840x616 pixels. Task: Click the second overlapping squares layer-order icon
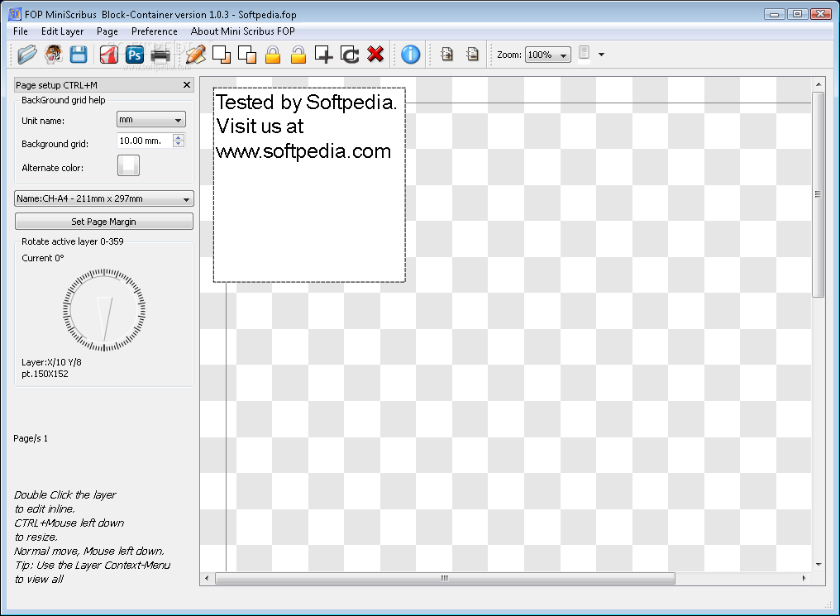tap(247, 54)
